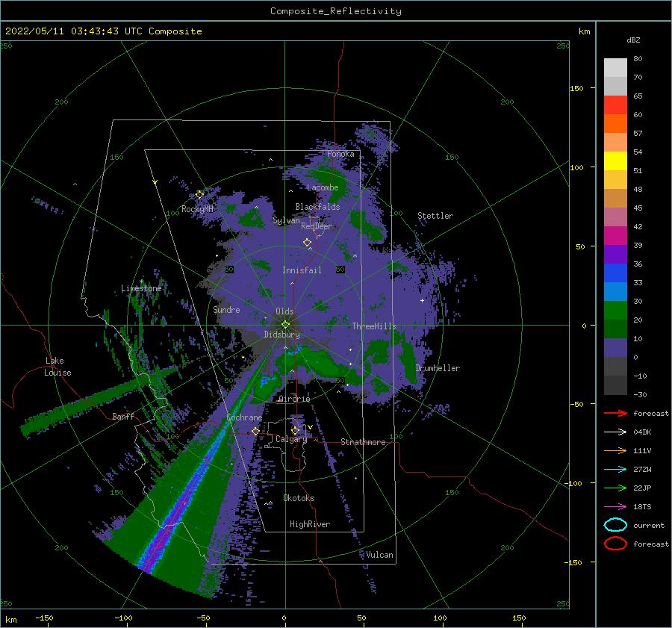Click the RockyMH label

pyautogui.click(x=197, y=209)
